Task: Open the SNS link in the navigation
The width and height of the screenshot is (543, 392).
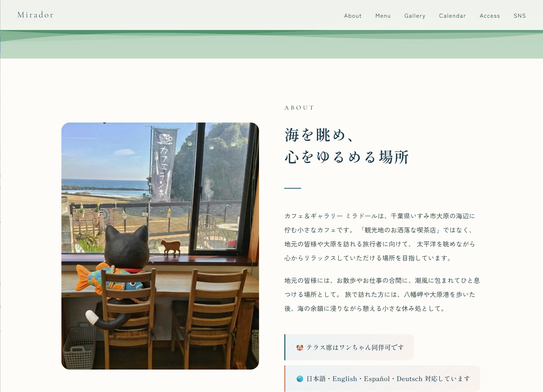Action: click(x=520, y=16)
